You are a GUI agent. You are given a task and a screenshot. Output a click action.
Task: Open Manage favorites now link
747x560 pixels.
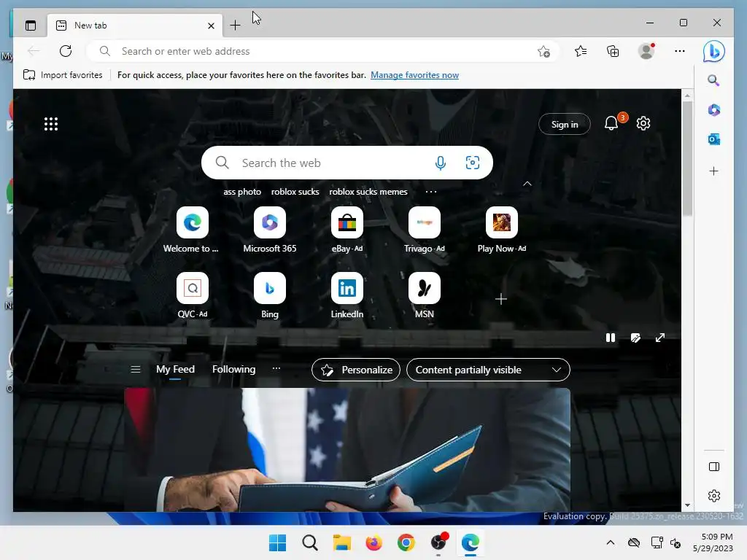point(414,75)
